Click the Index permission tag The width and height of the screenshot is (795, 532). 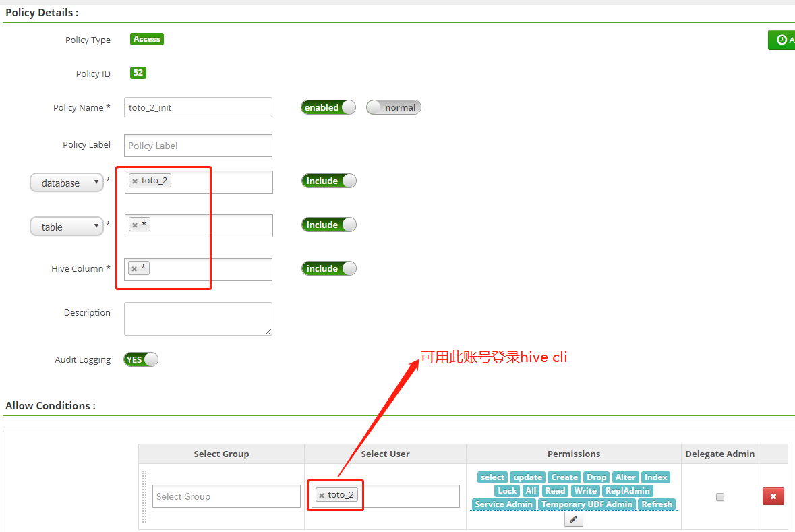coord(655,477)
